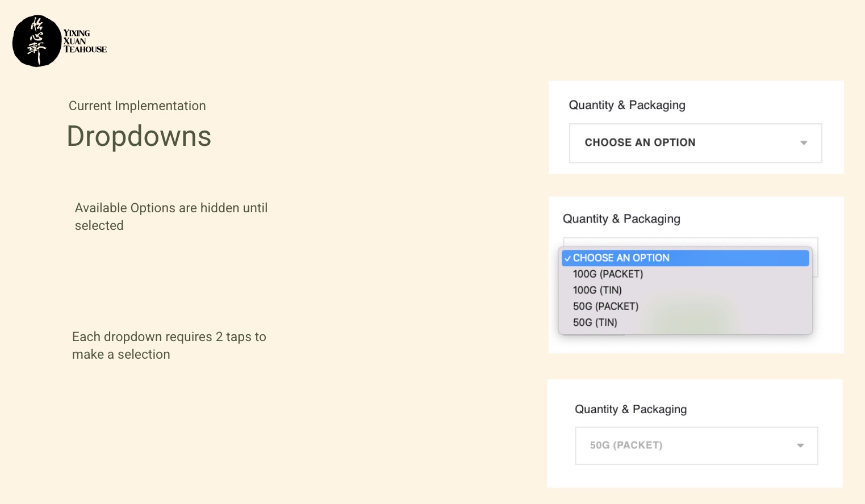Open the '50G (PACKET)' dropdown
Image resolution: width=865 pixels, height=504 pixels.
click(696, 446)
